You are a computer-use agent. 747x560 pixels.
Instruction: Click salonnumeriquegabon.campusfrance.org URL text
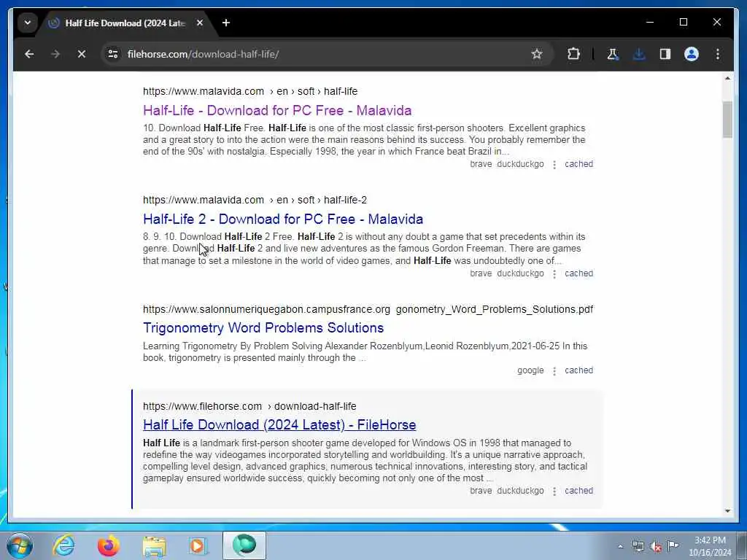[266, 309]
